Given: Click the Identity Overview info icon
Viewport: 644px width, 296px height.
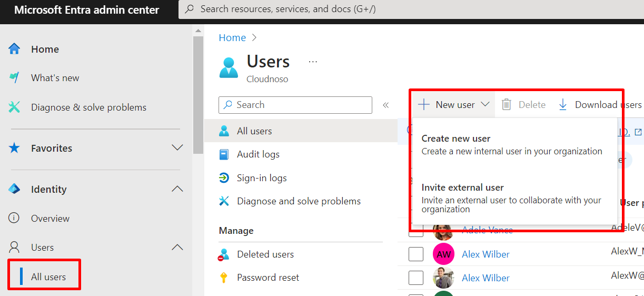Looking at the screenshot, I should pyautogui.click(x=14, y=218).
